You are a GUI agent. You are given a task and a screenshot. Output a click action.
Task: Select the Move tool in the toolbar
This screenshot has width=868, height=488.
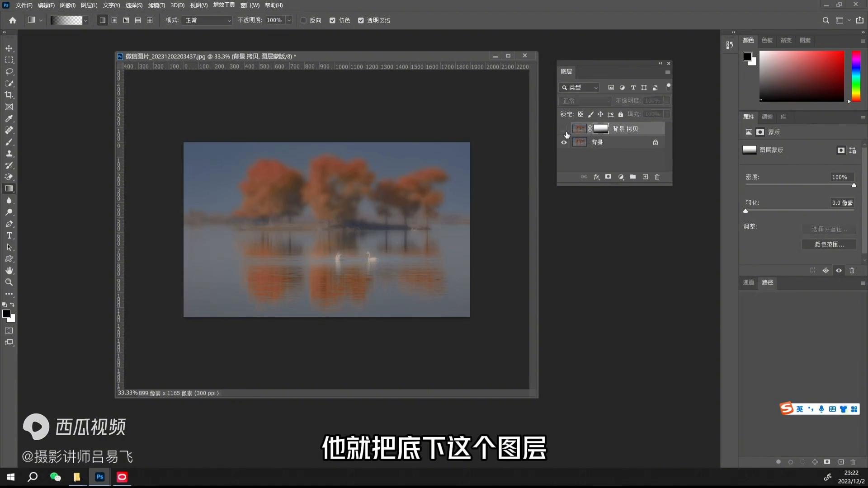tap(9, 48)
